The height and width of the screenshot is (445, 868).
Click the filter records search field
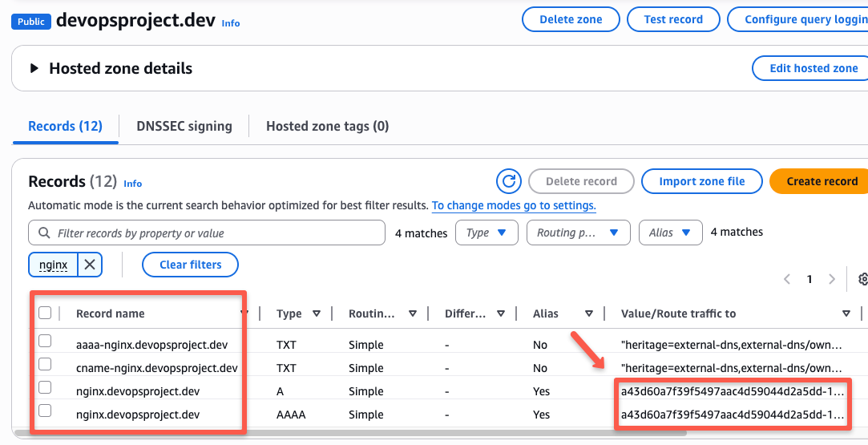pos(207,233)
